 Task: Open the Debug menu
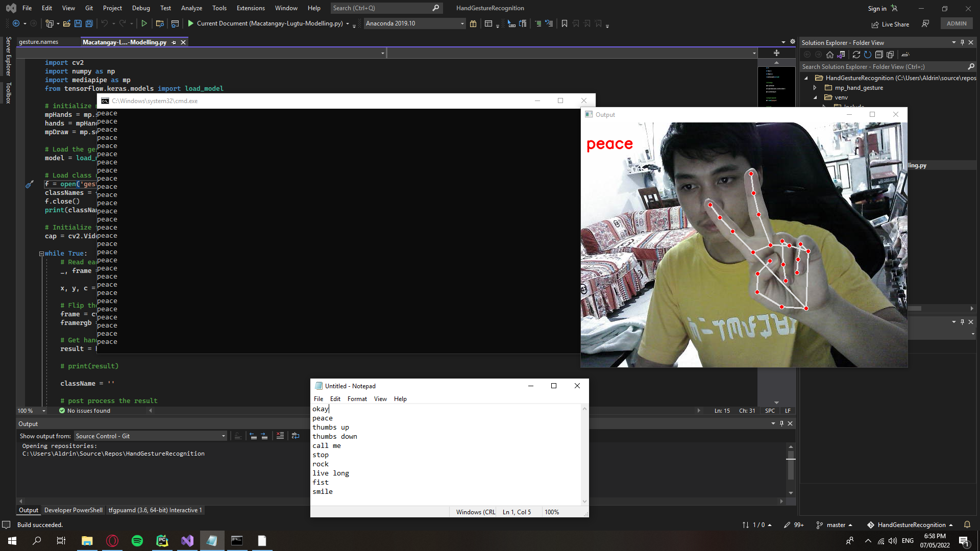141,8
